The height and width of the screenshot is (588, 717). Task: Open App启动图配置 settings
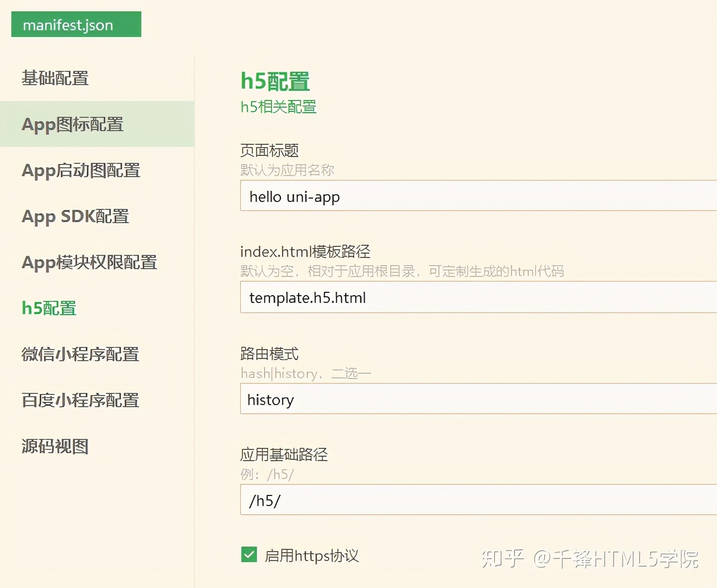[x=80, y=171]
